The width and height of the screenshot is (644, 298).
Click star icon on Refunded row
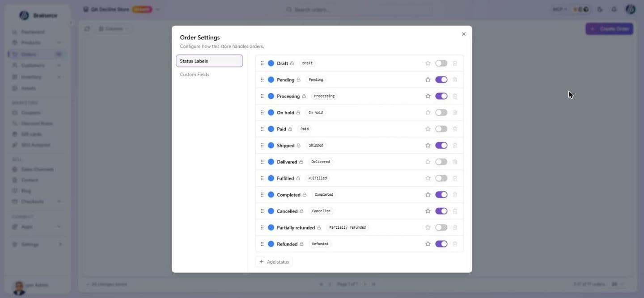(428, 244)
